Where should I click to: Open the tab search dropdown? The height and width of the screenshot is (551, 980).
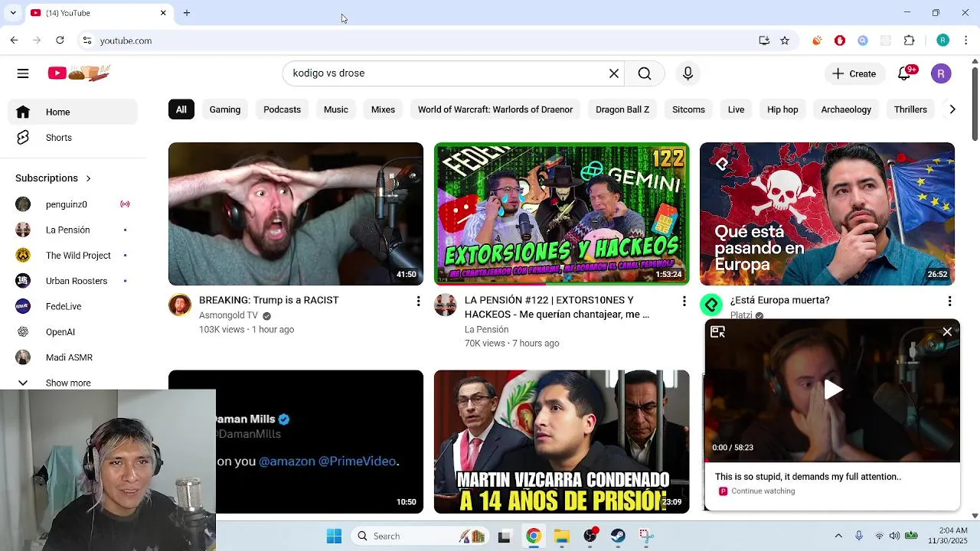(13, 13)
